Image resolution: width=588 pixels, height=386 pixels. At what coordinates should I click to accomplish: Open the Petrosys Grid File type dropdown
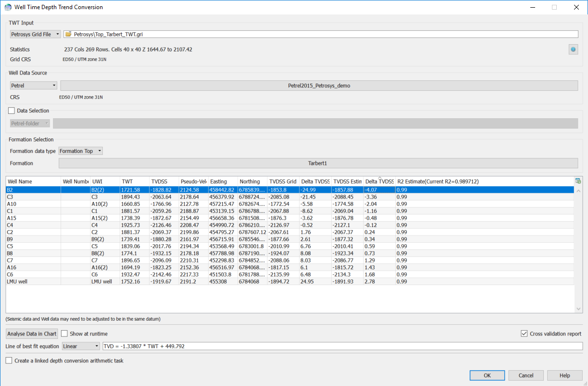[35, 34]
